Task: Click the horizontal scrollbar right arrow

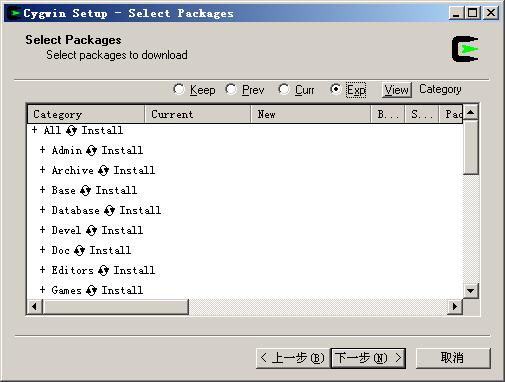Action: click(455, 306)
